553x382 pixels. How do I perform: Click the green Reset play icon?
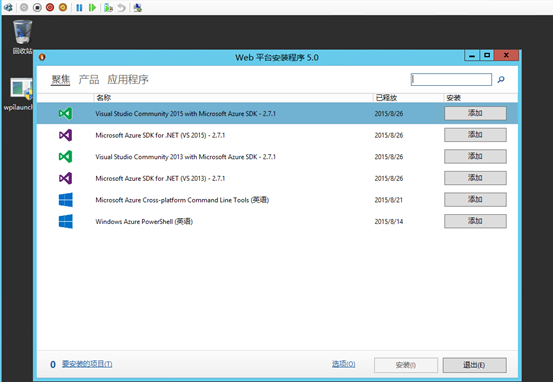pyautogui.click(x=92, y=7)
